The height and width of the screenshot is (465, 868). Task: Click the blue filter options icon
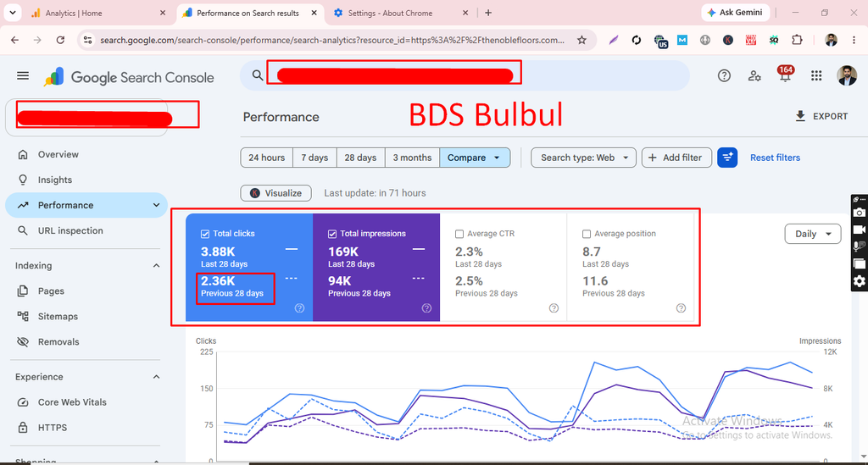pos(726,158)
